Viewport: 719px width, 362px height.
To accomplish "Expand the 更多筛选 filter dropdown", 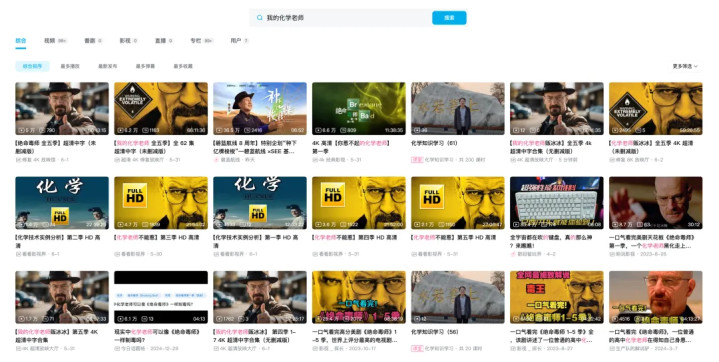I will pos(685,66).
